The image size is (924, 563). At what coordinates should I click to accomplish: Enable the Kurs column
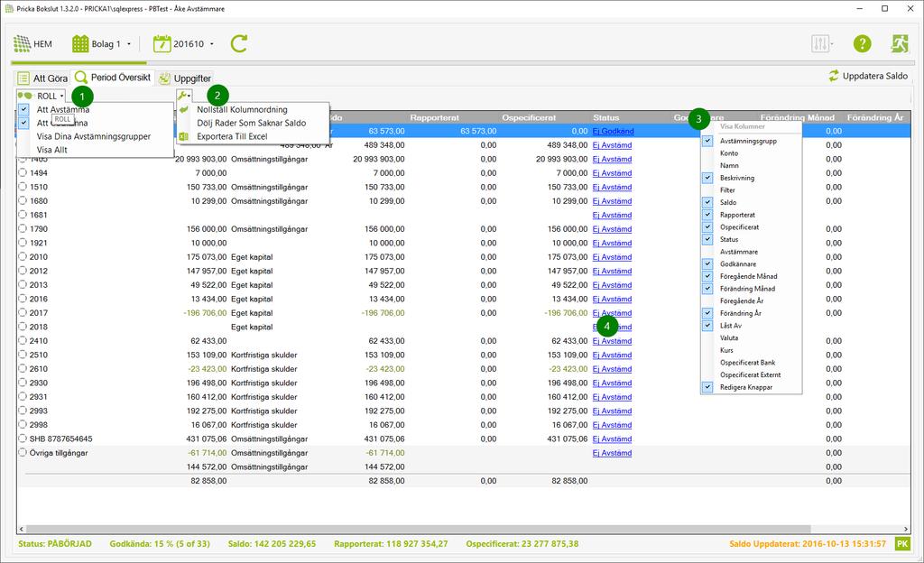point(726,350)
